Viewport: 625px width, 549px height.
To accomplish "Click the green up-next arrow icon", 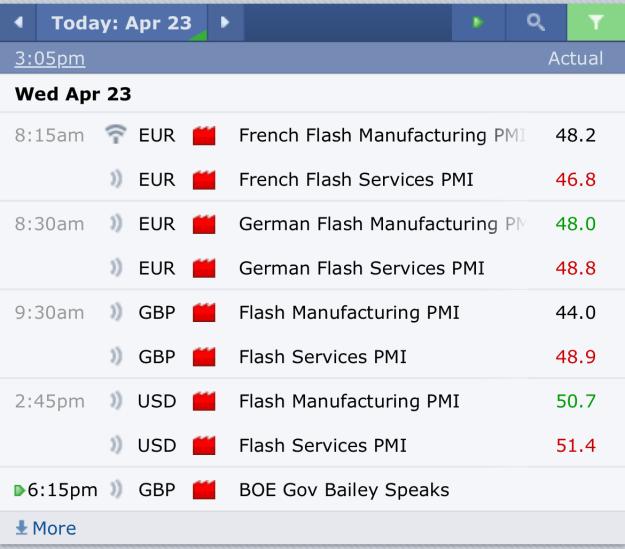I will [x=478, y=22].
